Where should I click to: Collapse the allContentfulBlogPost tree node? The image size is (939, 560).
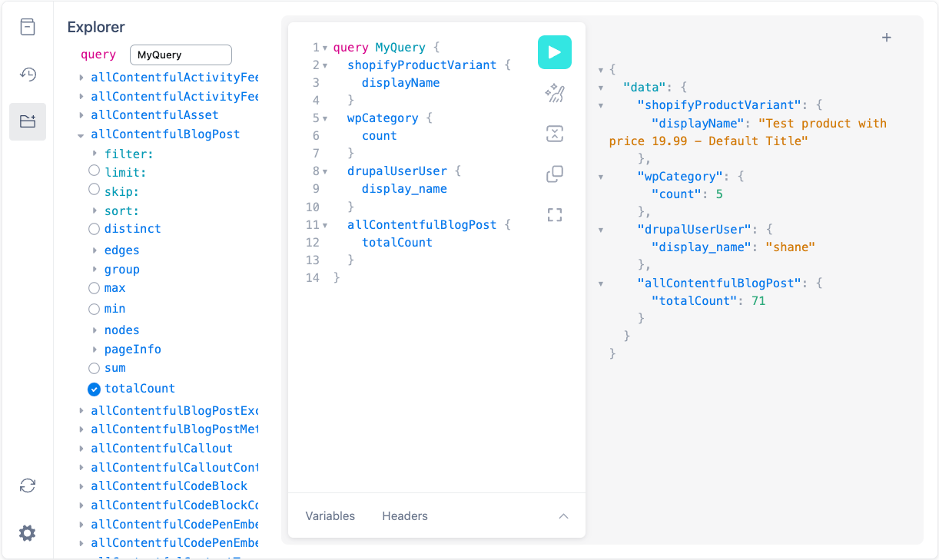pos(81,134)
